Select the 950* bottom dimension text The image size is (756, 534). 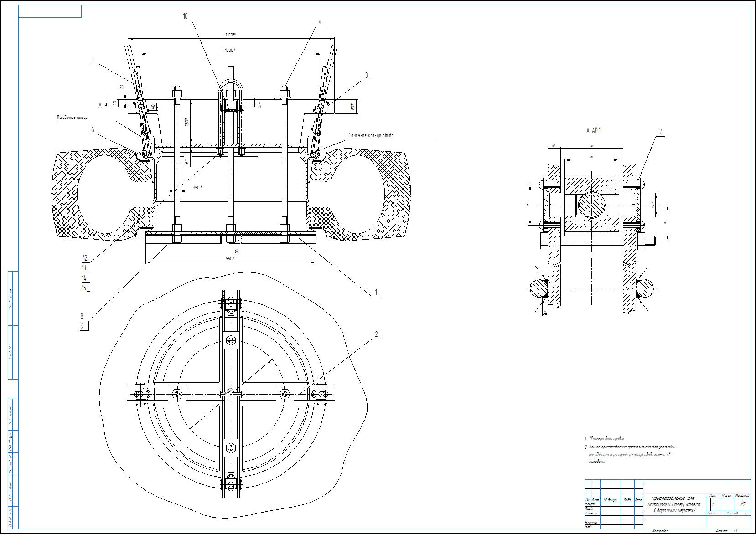tap(230, 259)
